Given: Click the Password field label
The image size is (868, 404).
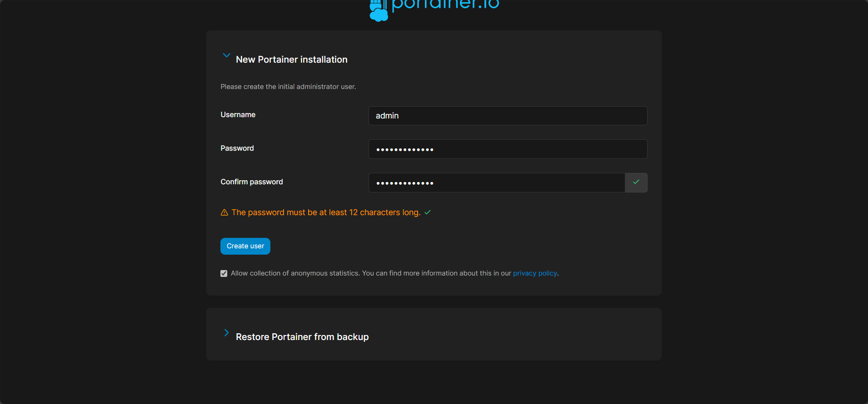Looking at the screenshot, I should 237,148.
